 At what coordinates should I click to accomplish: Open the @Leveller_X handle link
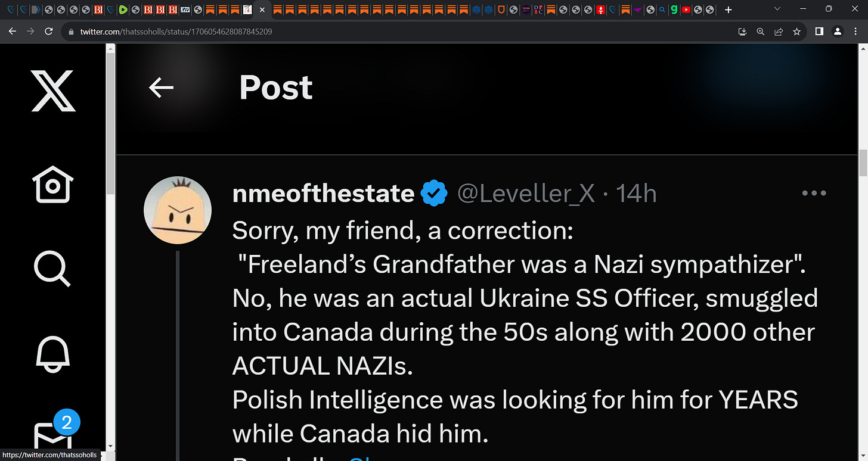tap(526, 194)
